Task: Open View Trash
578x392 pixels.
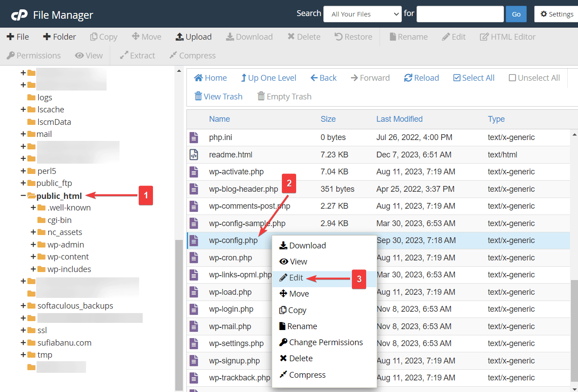Action: pos(218,96)
